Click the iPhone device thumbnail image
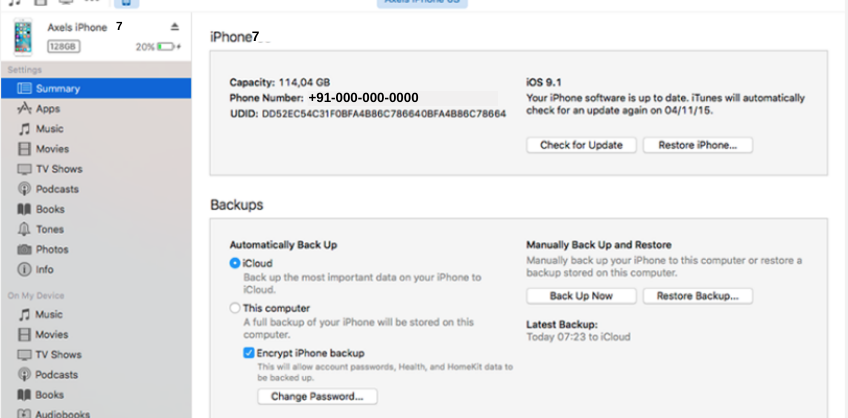 (23, 37)
